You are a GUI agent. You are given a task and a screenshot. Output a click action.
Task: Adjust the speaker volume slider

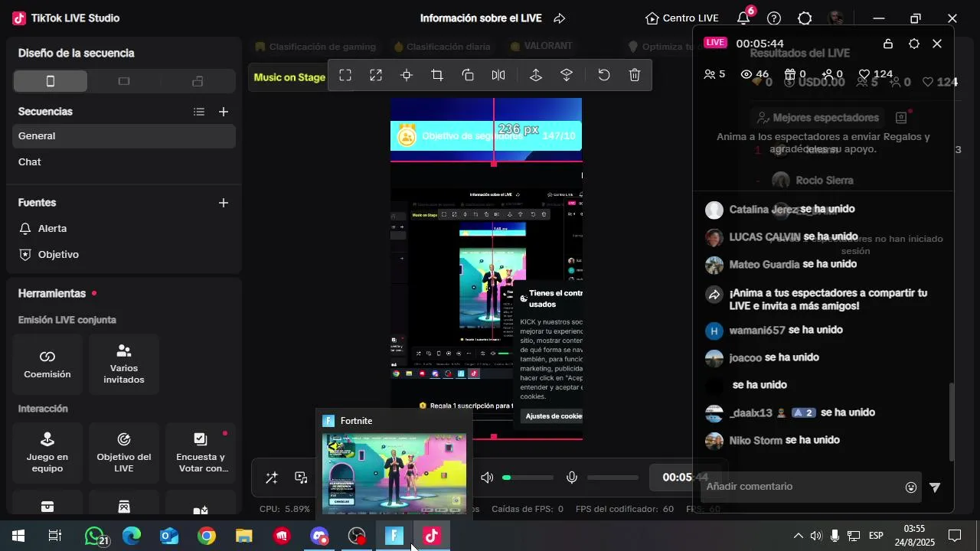pyautogui.click(x=528, y=478)
